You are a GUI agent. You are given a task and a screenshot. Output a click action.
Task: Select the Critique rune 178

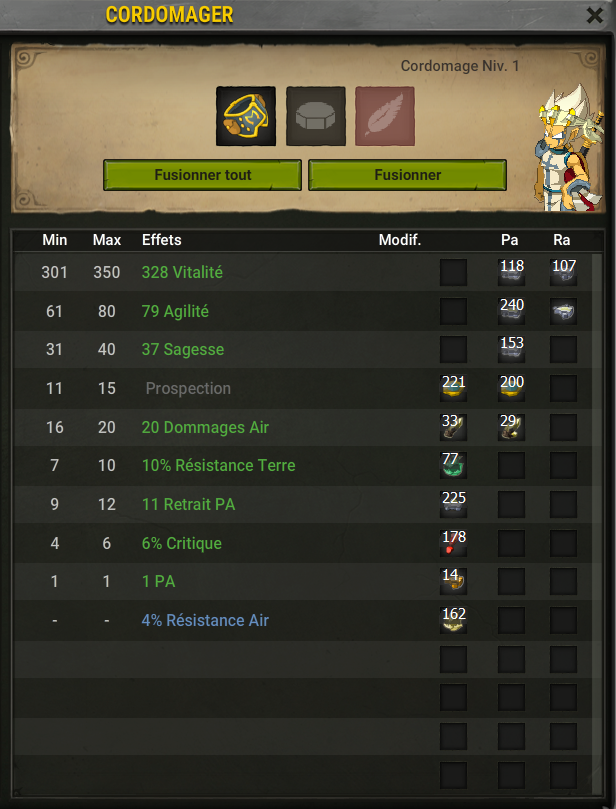[453, 543]
